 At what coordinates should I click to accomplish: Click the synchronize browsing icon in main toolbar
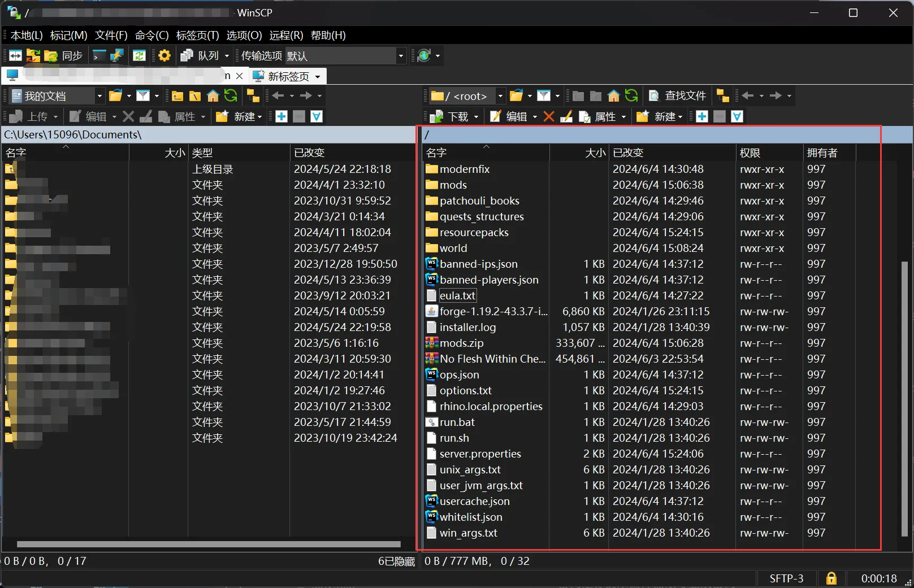tap(33, 55)
